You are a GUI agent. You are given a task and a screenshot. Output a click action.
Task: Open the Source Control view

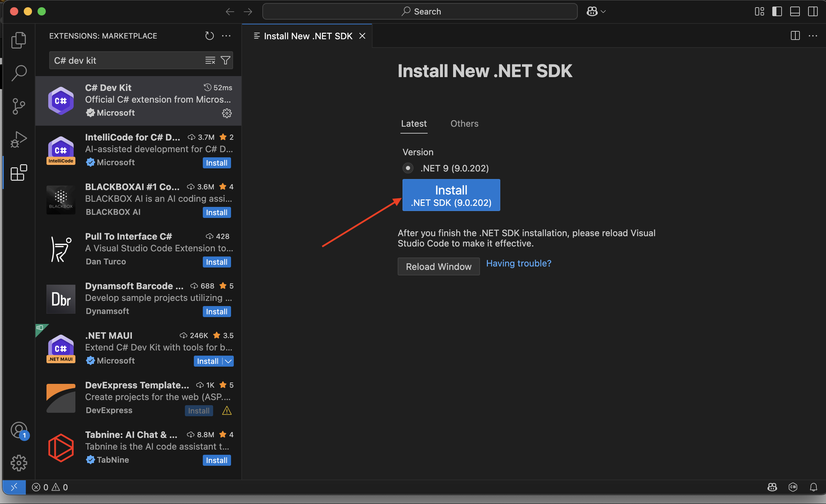tap(19, 106)
